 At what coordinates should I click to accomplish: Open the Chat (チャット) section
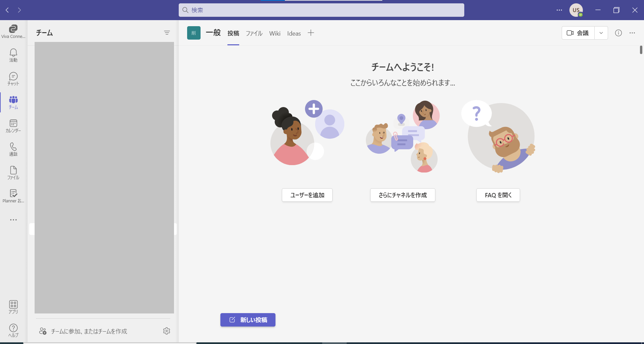[13, 79]
